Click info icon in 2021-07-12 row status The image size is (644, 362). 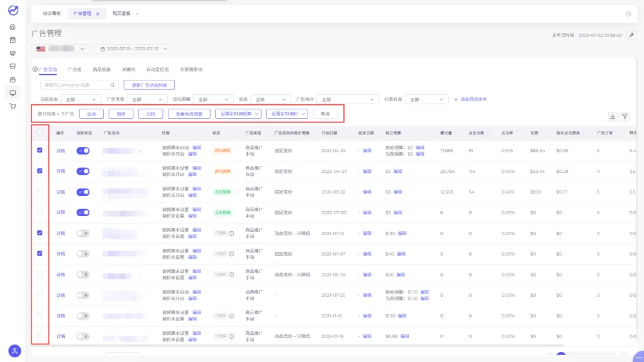[231, 233]
